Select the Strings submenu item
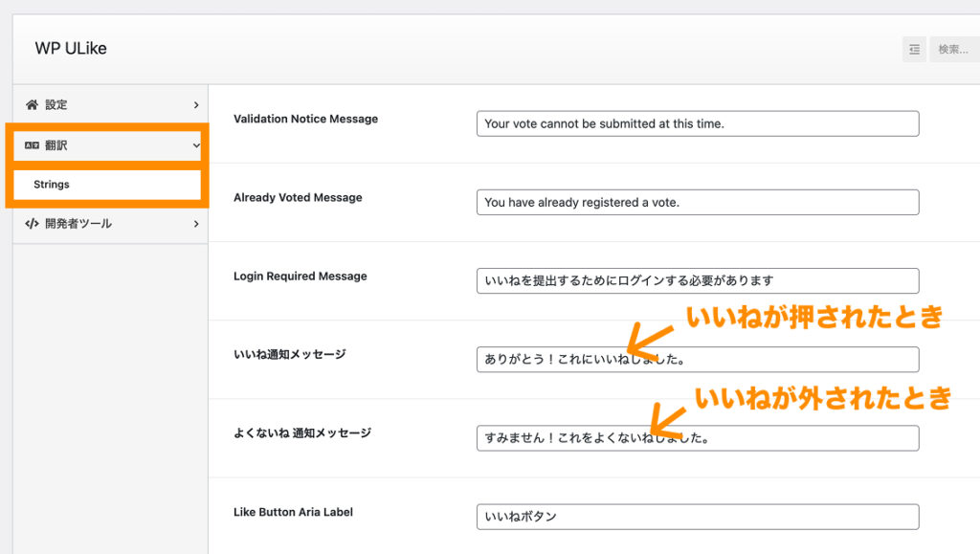The height and width of the screenshot is (554, 980). coord(52,185)
